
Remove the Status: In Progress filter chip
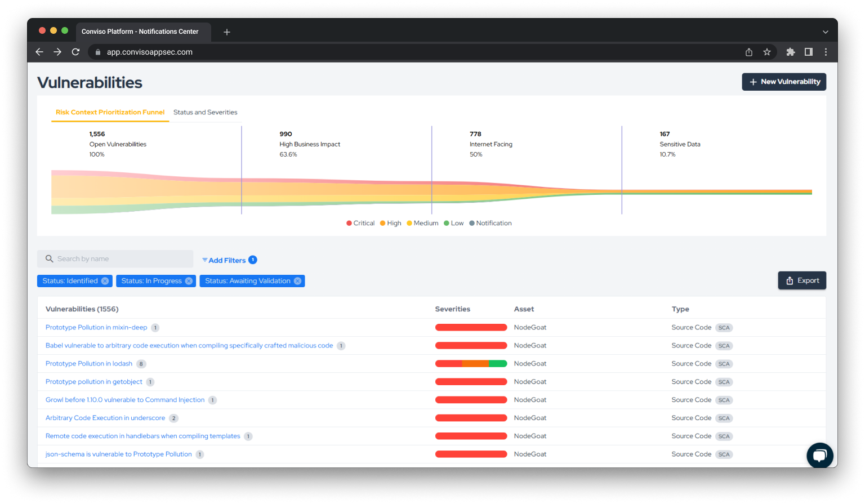point(189,281)
